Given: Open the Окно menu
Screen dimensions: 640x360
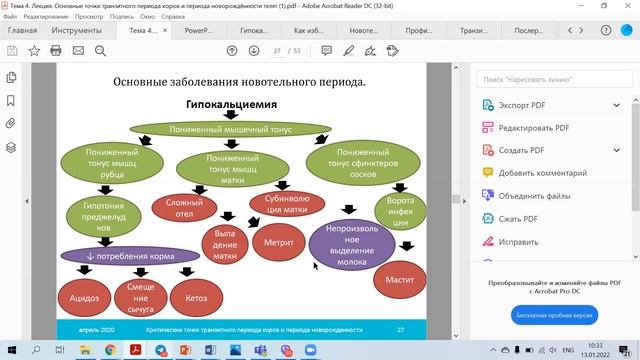Looking at the screenshot, I should point(147,17).
